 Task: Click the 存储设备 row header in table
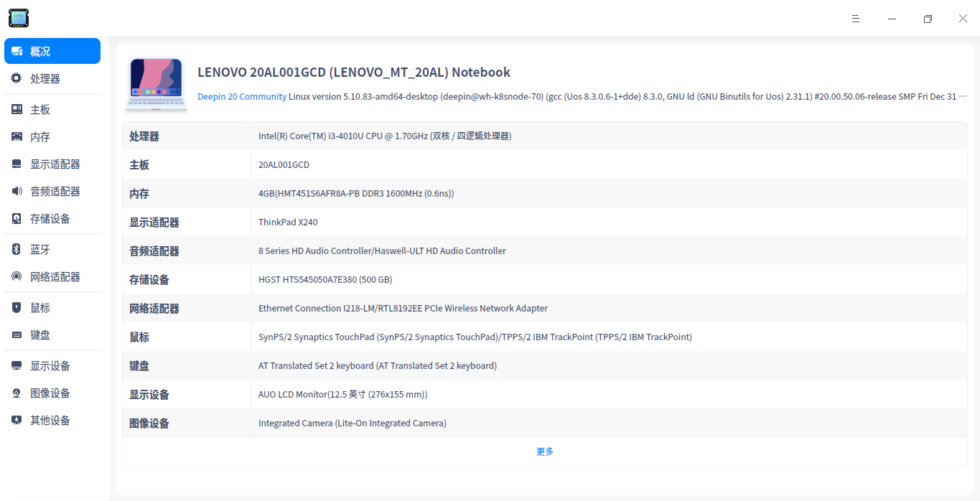149,280
